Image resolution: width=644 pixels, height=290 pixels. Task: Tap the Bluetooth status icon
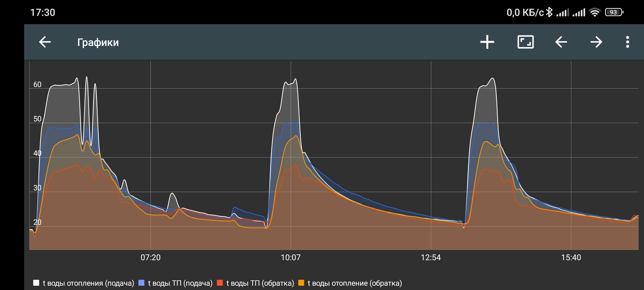tap(549, 12)
